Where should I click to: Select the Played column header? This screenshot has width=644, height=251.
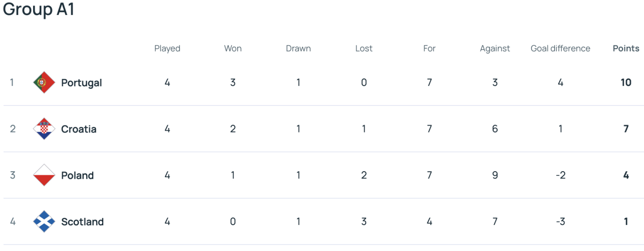[x=167, y=49]
